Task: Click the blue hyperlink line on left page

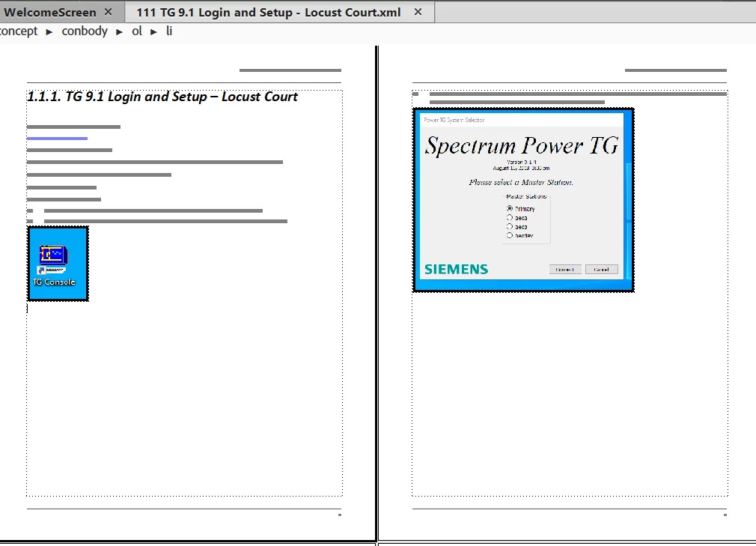Action: click(x=57, y=139)
